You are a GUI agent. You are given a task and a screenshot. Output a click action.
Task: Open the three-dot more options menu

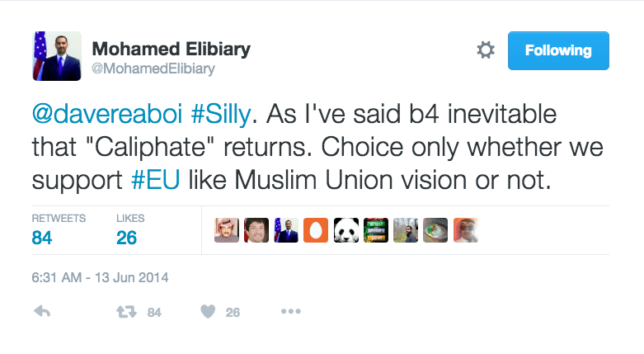point(291,312)
